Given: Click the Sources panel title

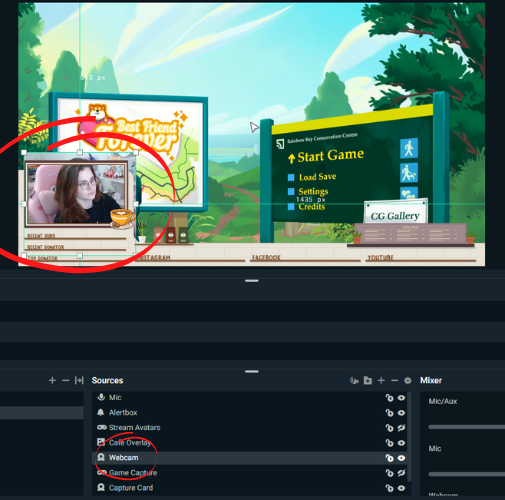Looking at the screenshot, I should pos(107,380).
